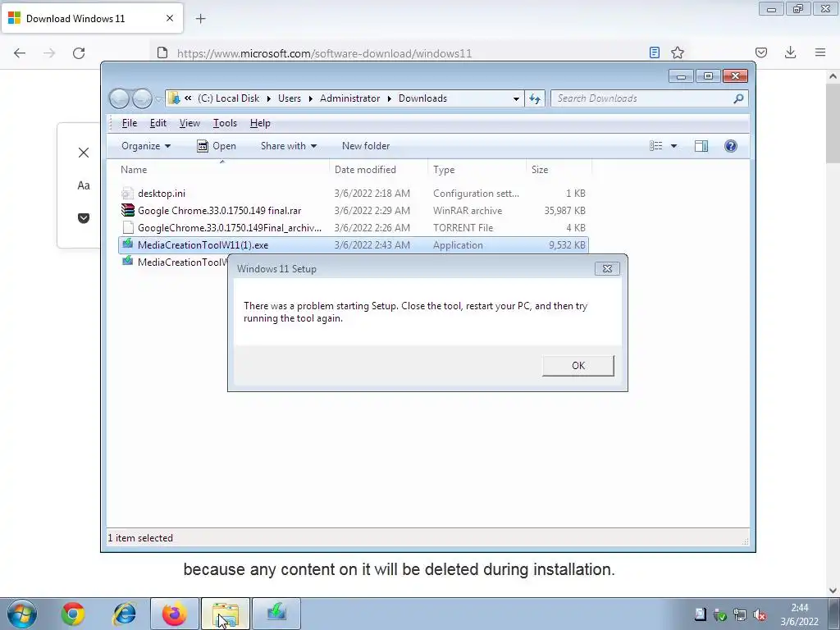Image resolution: width=840 pixels, height=630 pixels.
Task: Select Google Chrome final.rar file
Action: 354,211
